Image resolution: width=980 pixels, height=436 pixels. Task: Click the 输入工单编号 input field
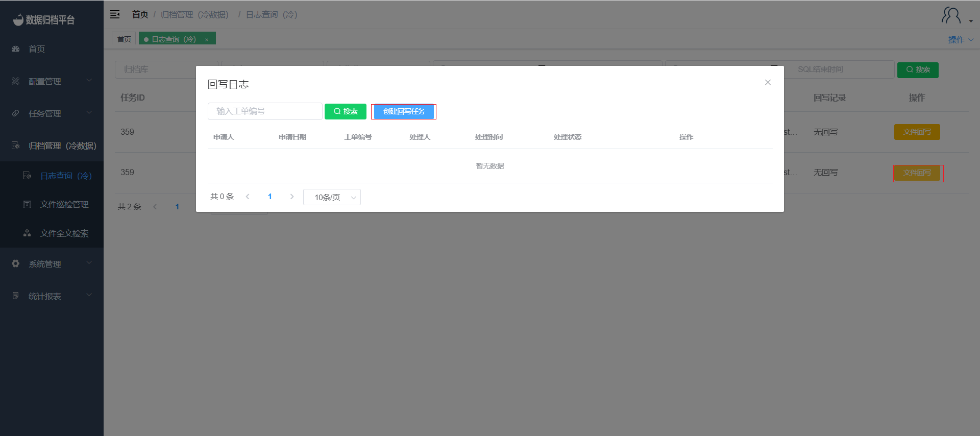pyautogui.click(x=265, y=111)
